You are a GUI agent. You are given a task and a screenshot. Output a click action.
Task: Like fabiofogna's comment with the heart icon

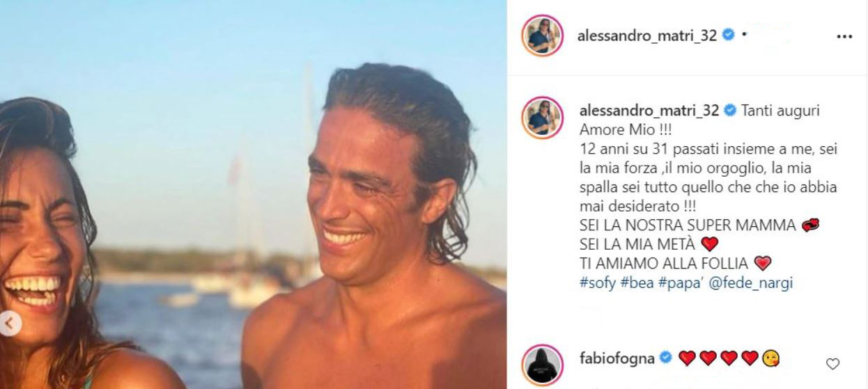point(832,364)
